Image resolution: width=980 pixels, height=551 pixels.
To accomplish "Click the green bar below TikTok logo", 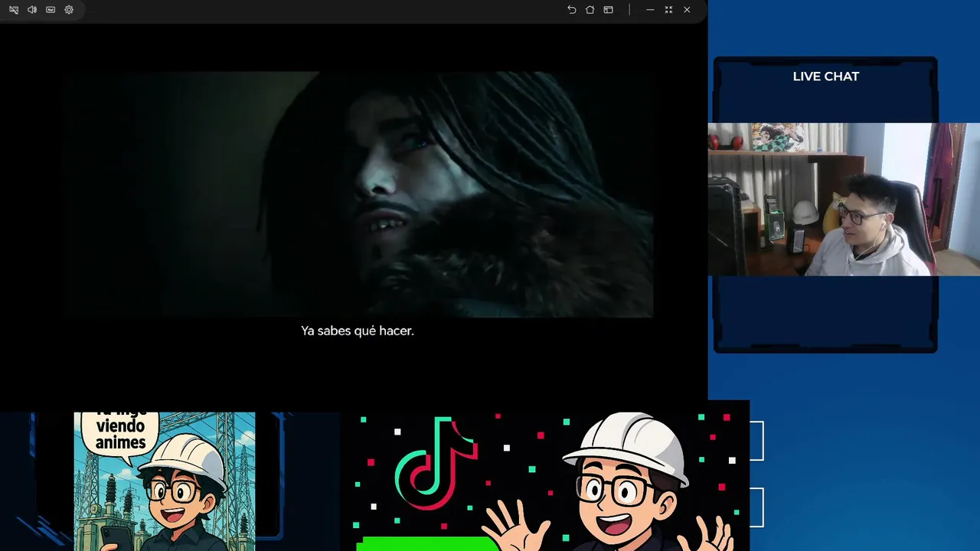I will [429, 544].
